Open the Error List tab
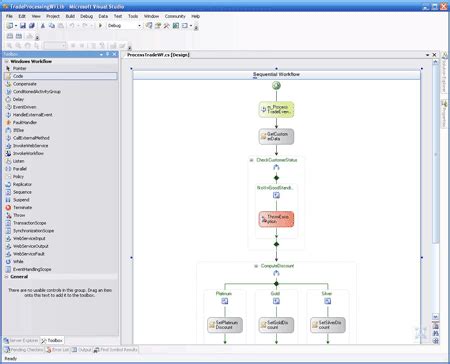 [58, 350]
